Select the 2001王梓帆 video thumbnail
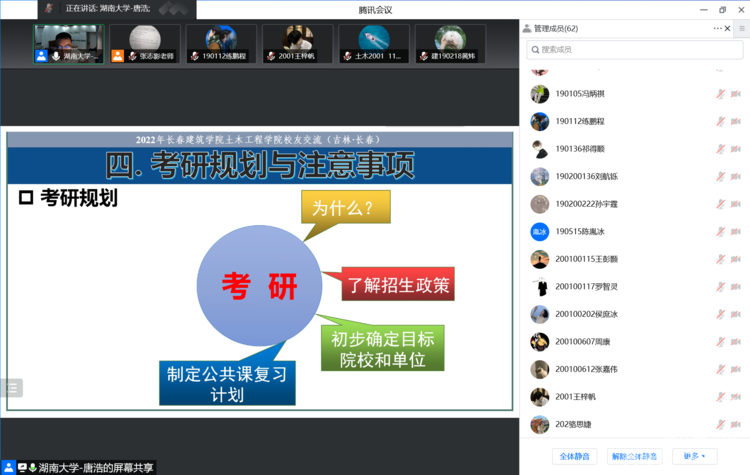Image resolution: width=750 pixels, height=475 pixels. pyautogui.click(x=296, y=43)
